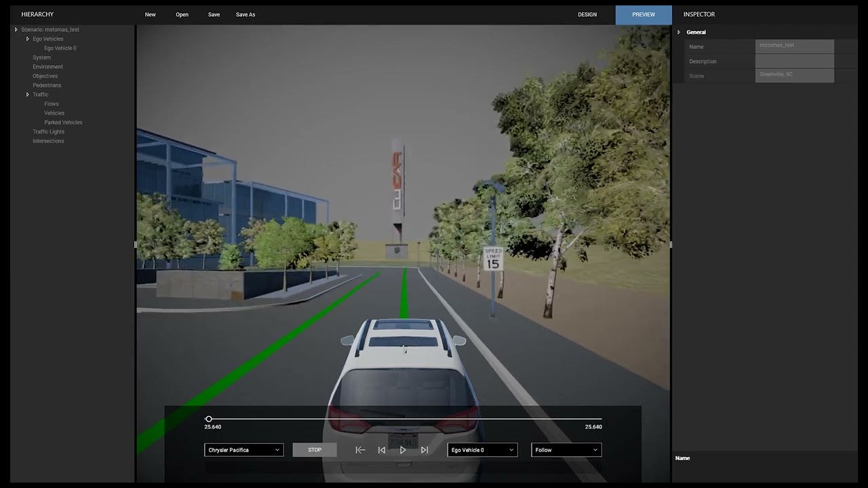Select Environment in the hierarchy
The width and height of the screenshot is (868, 488).
(48, 66)
